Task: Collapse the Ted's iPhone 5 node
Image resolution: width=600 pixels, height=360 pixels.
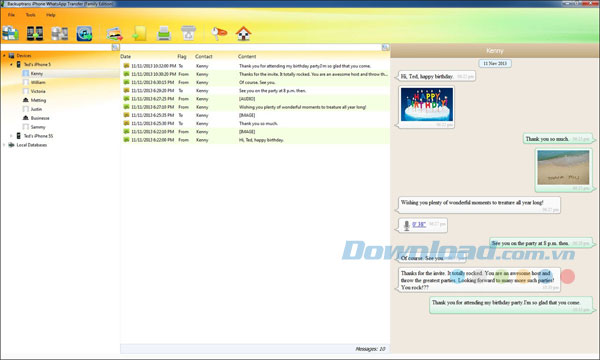Action: [x=11, y=64]
